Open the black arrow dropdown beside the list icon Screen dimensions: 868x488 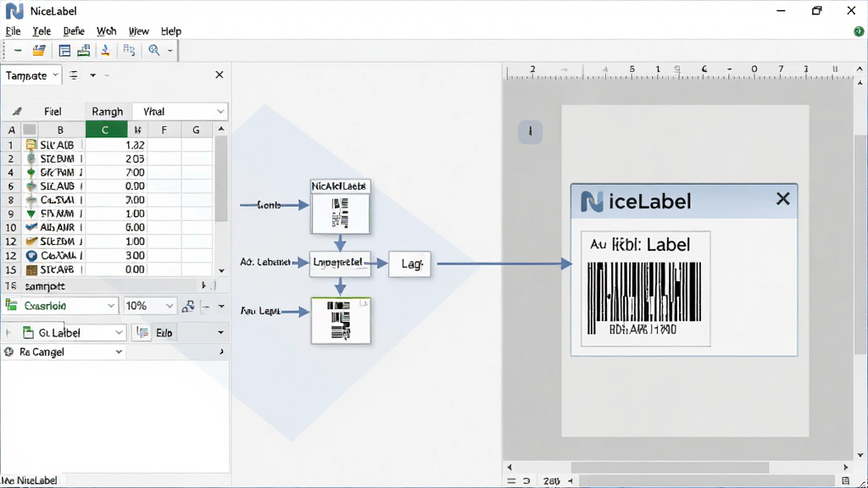click(x=93, y=75)
